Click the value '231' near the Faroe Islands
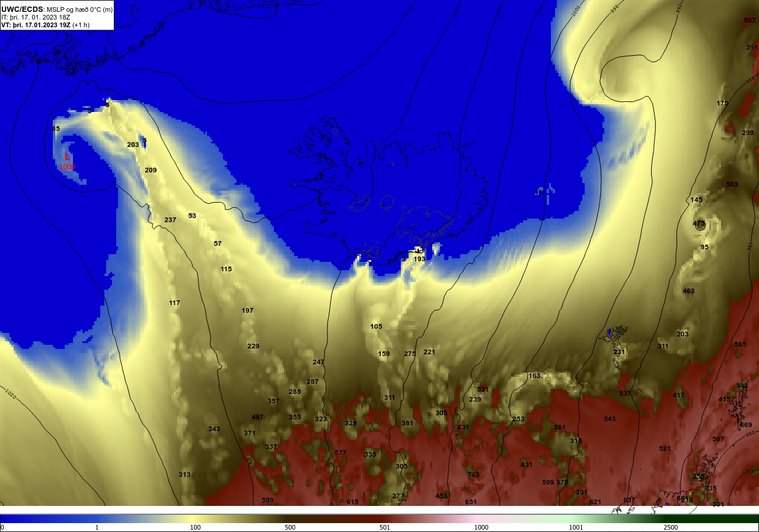This screenshot has height=532, width=759. point(619,352)
